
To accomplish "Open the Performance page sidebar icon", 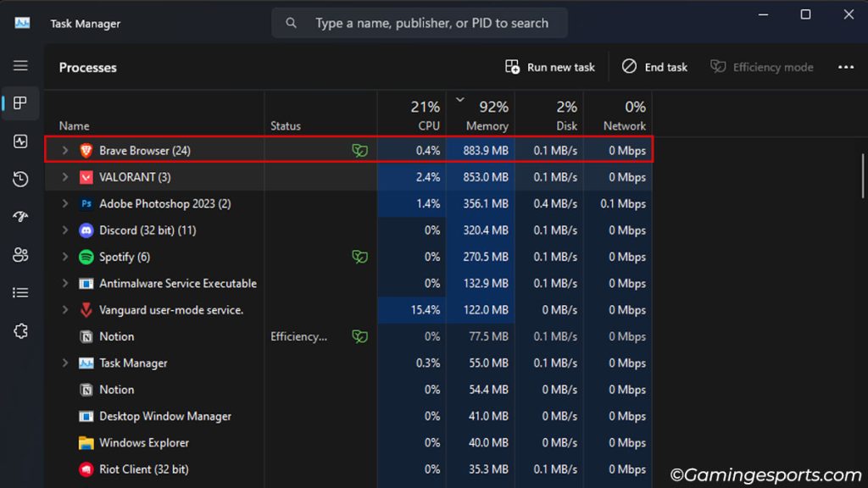I will click(20, 141).
